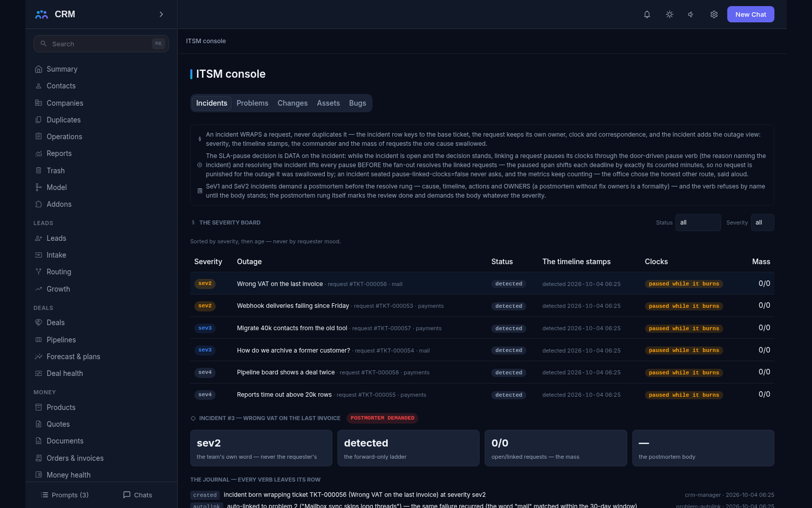Click the CRM logo icon
The height and width of the screenshot is (508, 812).
[x=42, y=14]
